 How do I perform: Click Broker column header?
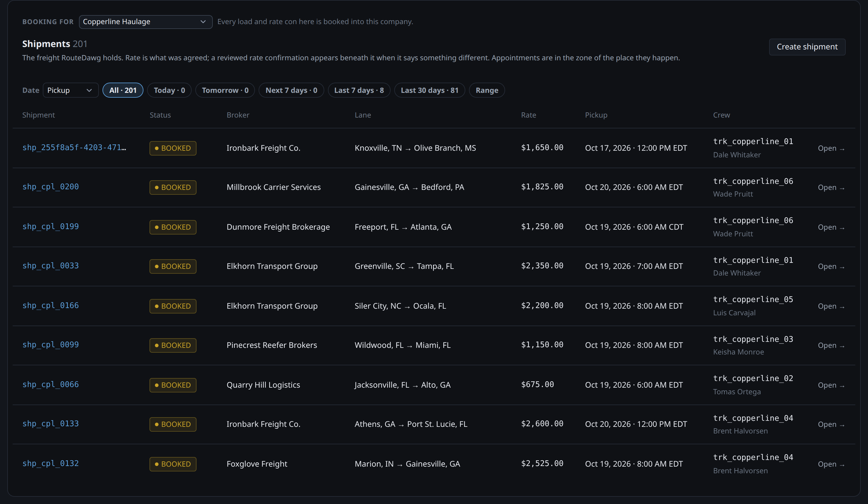238,115
